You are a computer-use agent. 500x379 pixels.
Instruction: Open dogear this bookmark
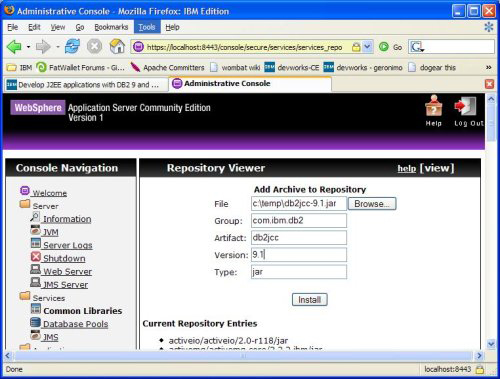pyautogui.click(x=432, y=68)
